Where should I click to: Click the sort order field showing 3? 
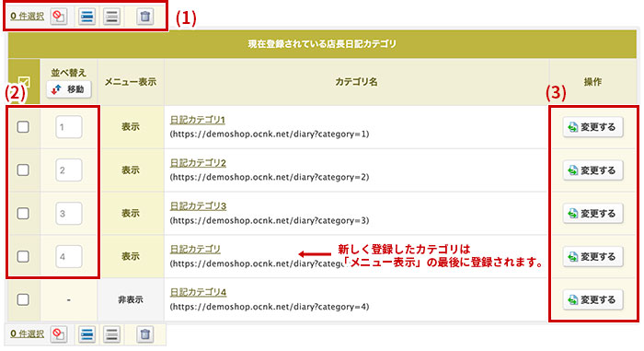pos(69,213)
